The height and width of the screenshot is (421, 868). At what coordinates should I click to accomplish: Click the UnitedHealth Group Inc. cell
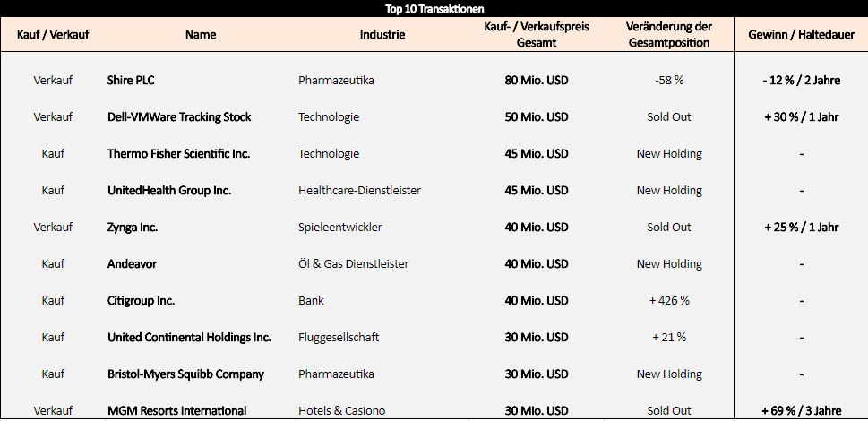tap(168, 190)
